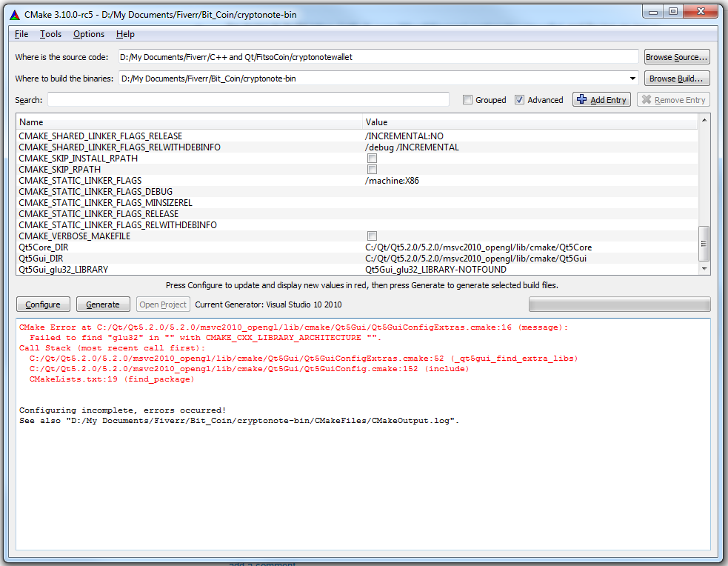Click the Generate button

(x=103, y=304)
